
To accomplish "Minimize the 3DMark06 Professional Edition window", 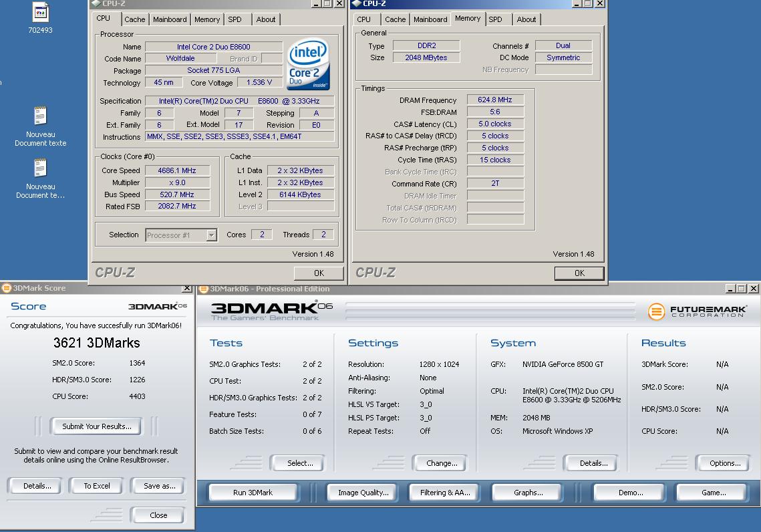I will 730,289.
